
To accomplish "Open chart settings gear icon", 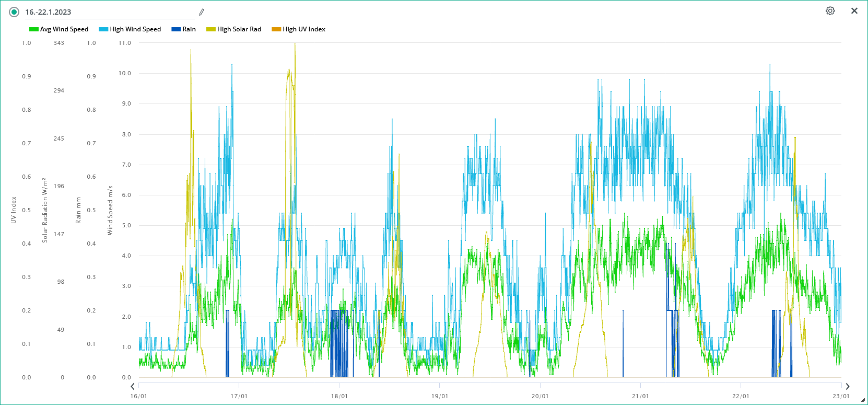I will tap(830, 11).
